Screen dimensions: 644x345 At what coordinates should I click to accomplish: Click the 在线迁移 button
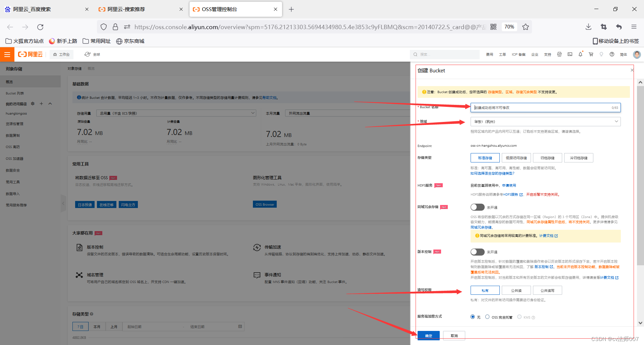106,205
